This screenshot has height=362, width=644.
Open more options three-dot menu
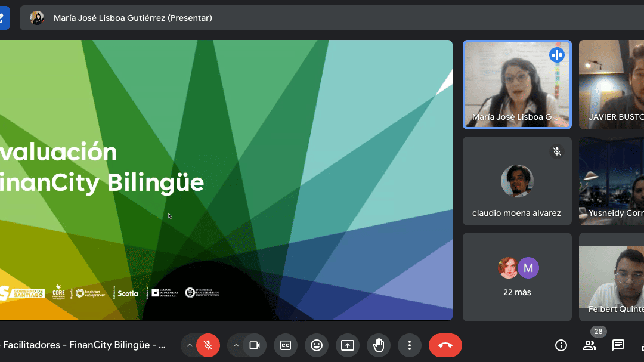point(410,345)
